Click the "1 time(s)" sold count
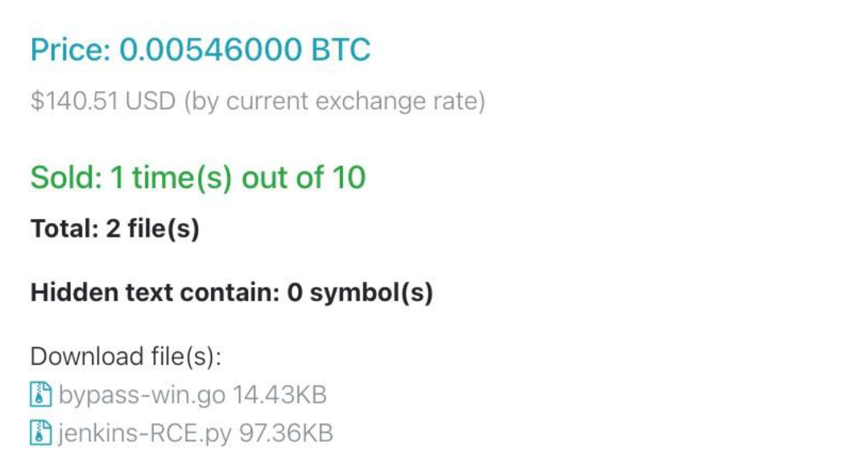Viewport: 868px width, 465px height. pyautogui.click(x=172, y=178)
